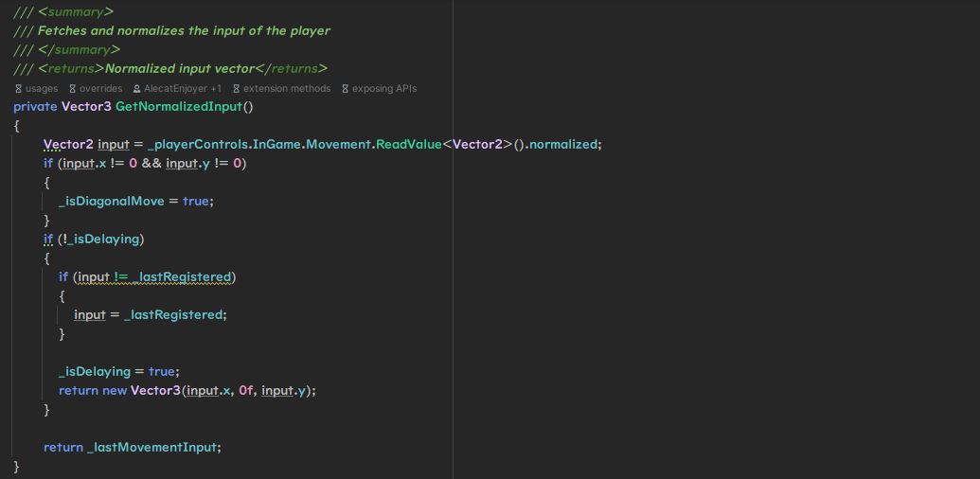Click the squiggly-underlined input != _lastRegistered warning
This screenshot has width=980, height=479.
154,276
